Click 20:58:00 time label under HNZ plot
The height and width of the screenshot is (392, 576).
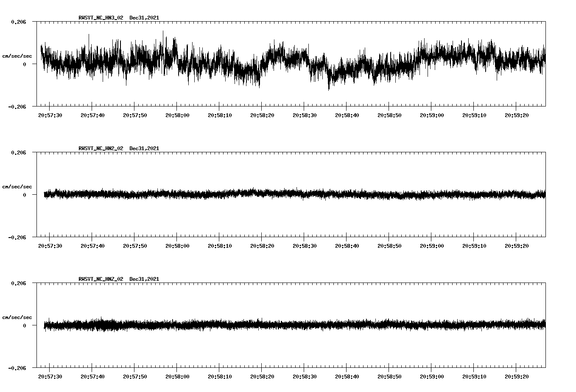(178, 376)
